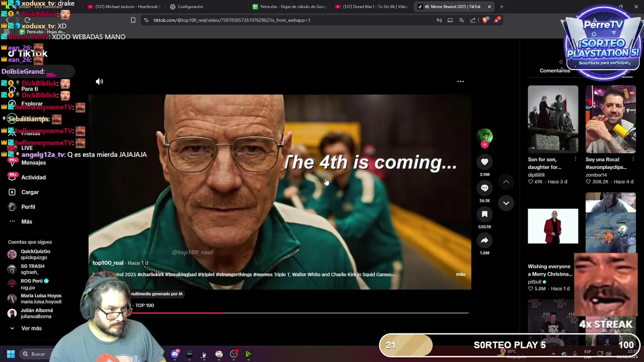
Task: View site information icon in address bar
Action: click(x=146, y=20)
